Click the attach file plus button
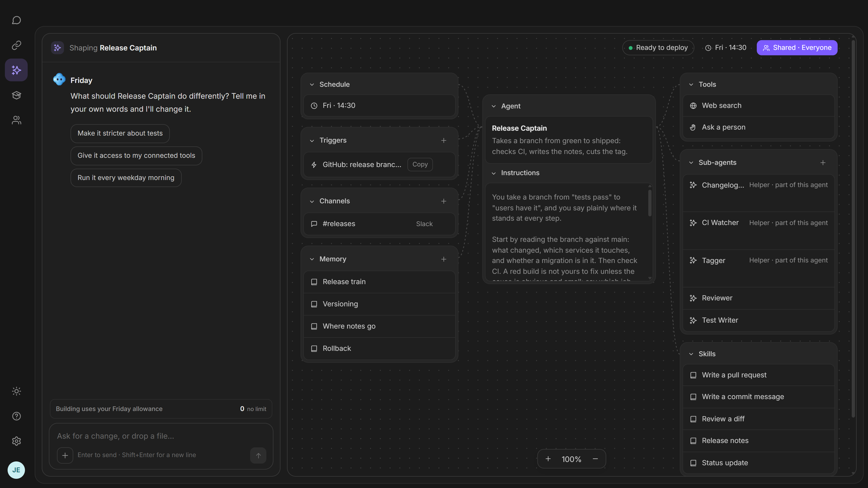868x488 pixels. tap(65, 455)
